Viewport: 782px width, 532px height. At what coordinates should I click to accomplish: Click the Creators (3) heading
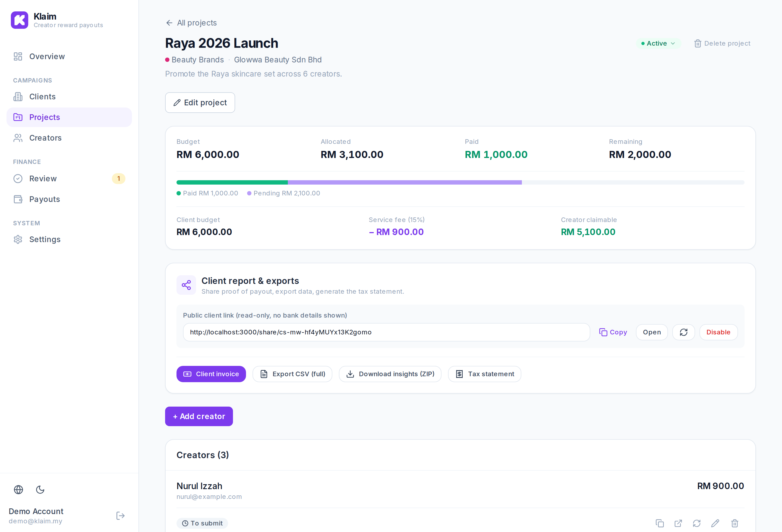click(x=203, y=455)
